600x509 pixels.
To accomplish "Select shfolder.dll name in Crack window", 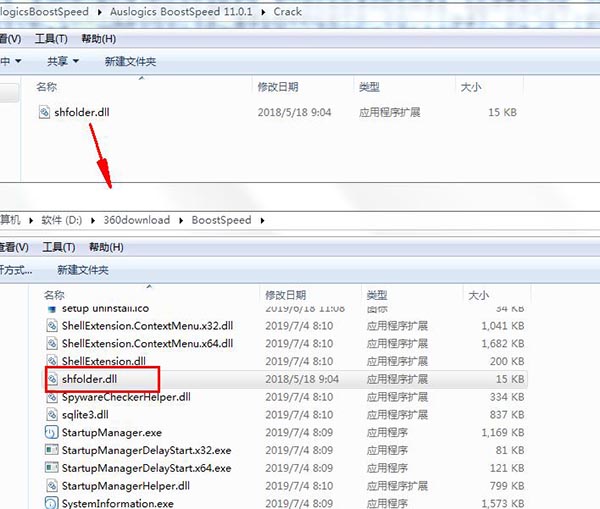I will click(x=82, y=112).
